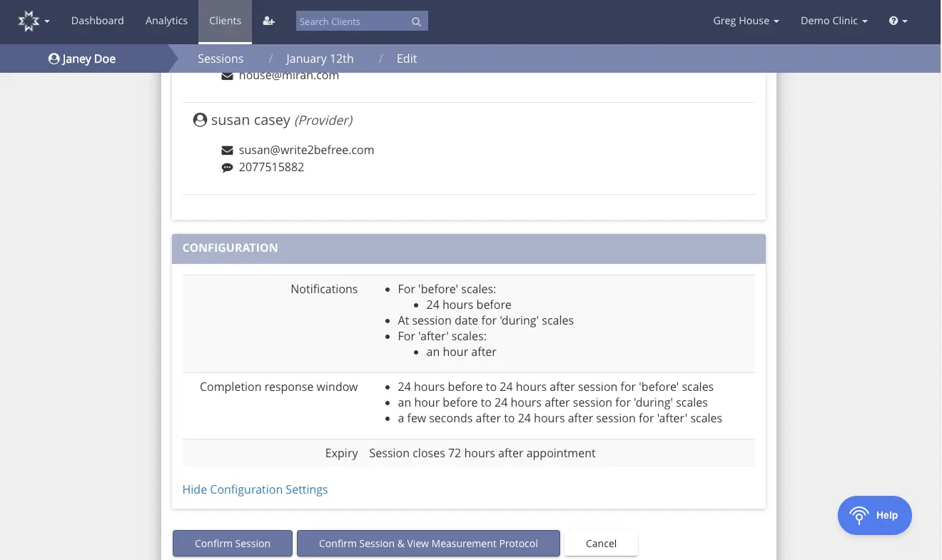Click the app logo star icon
Screen dimensions: 942x560
29,20
